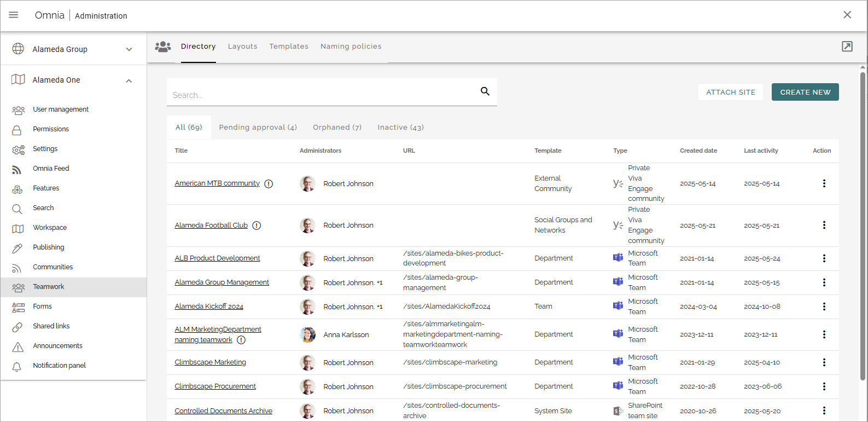Collapse the Alameda One section
This screenshot has height=422, width=868.
[x=129, y=80]
